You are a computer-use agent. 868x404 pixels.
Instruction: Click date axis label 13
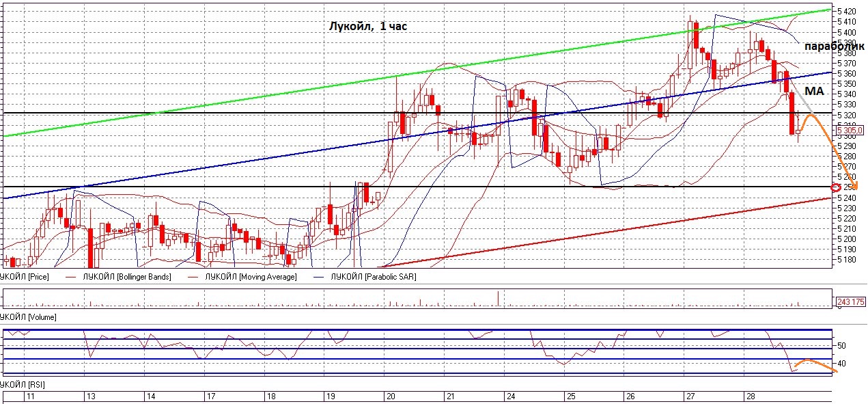click(89, 396)
